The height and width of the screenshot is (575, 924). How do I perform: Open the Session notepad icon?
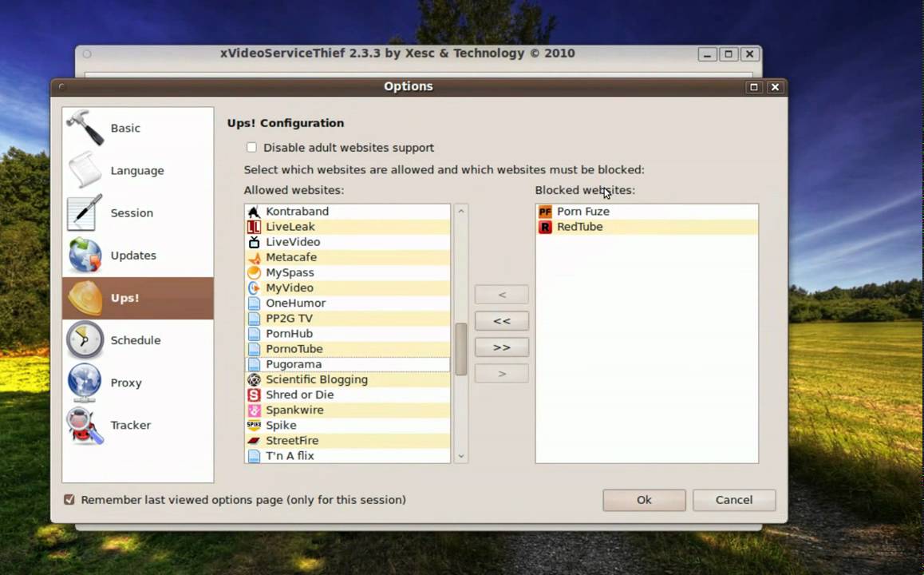pyautogui.click(x=85, y=212)
